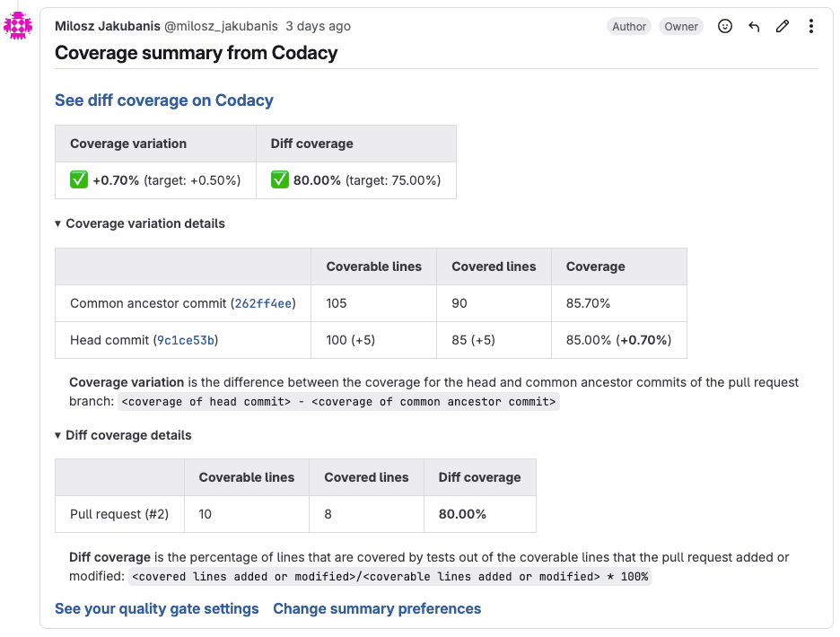Add an emoji reaction to the comment
Viewport: 840px width, 637px height.
pos(724,26)
